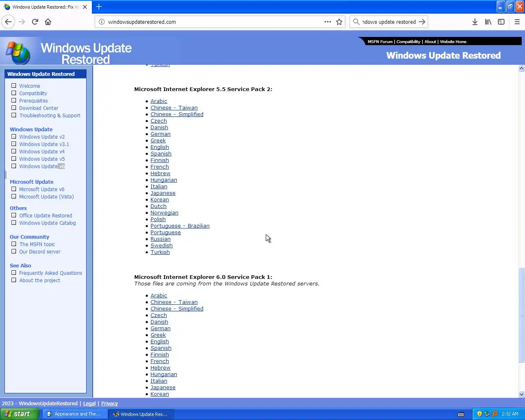The width and height of the screenshot is (525, 420).
Task: Click the keyboard icon in system tray
Action: (x=461, y=414)
